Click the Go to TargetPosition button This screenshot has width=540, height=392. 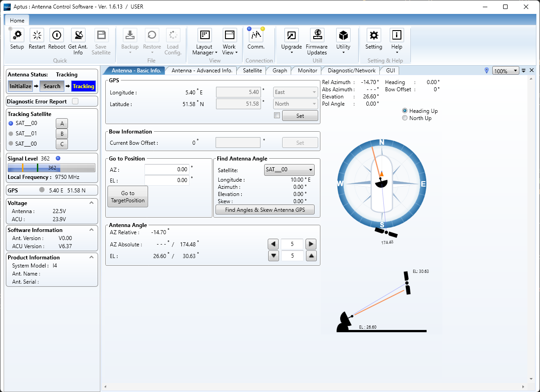[x=128, y=197]
